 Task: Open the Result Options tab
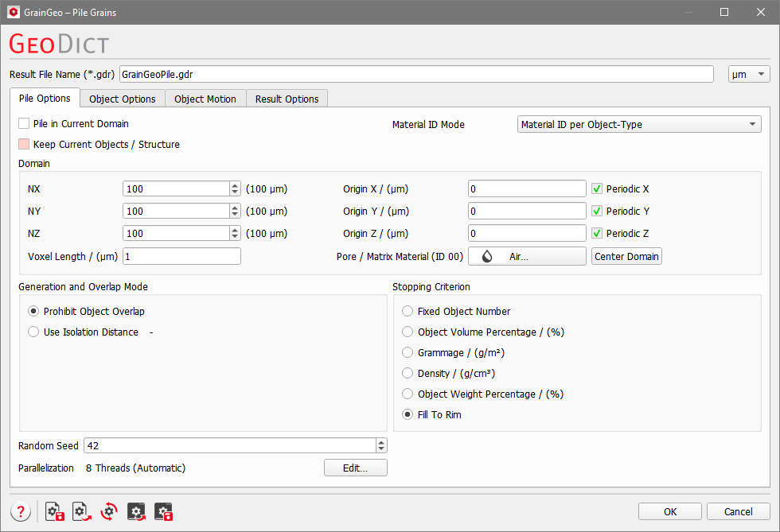pos(286,99)
